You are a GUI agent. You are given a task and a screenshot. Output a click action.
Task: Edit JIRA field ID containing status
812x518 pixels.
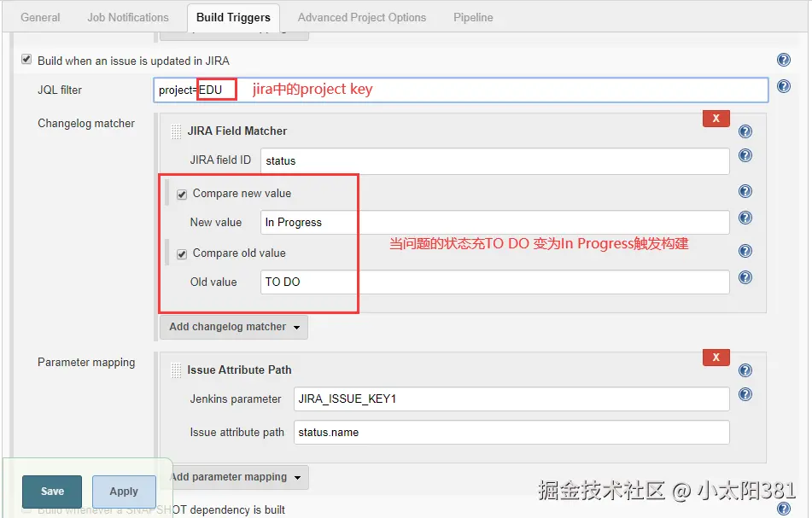pos(495,161)
